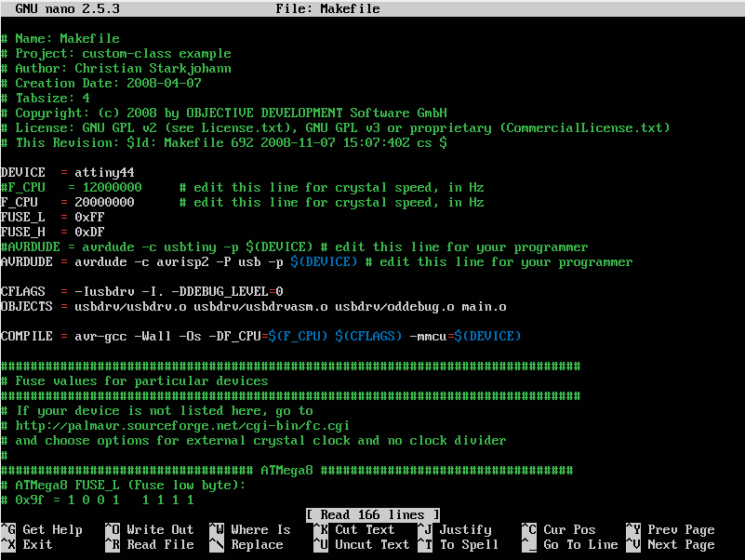
Task: Click 'main.o' in OBJECTS line
Action: coord(485,307)
